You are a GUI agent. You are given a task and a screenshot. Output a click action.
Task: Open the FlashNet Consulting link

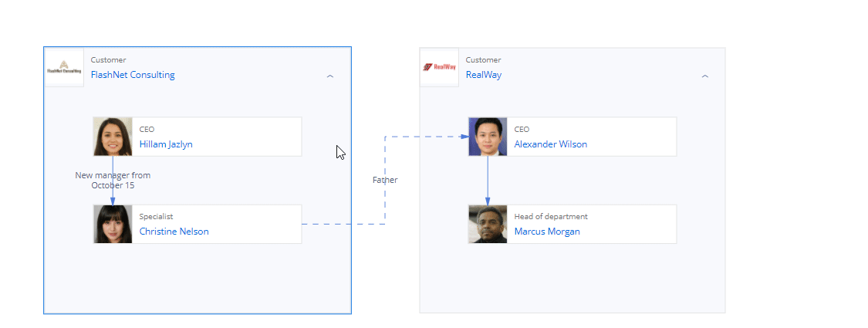[x=133, y=75]
